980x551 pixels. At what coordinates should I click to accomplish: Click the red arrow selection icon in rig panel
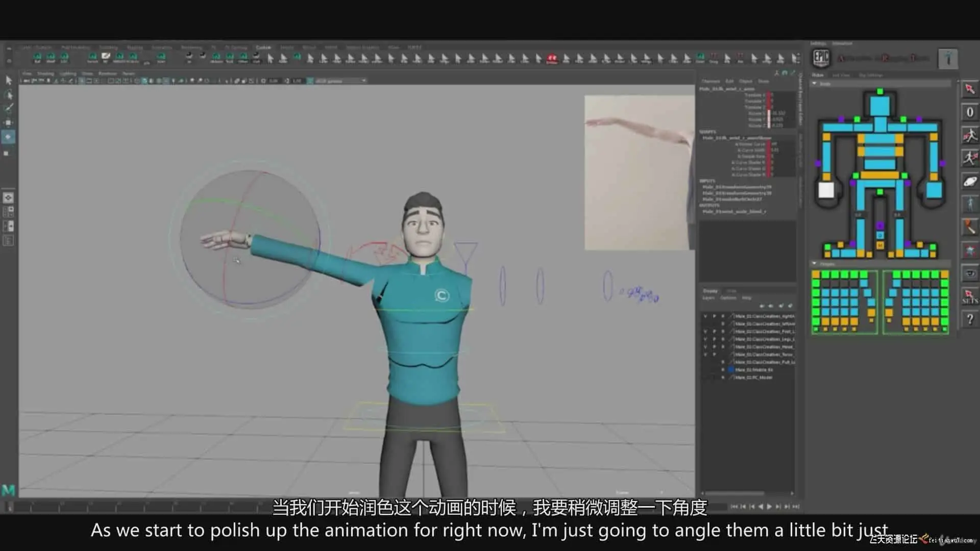969,89
